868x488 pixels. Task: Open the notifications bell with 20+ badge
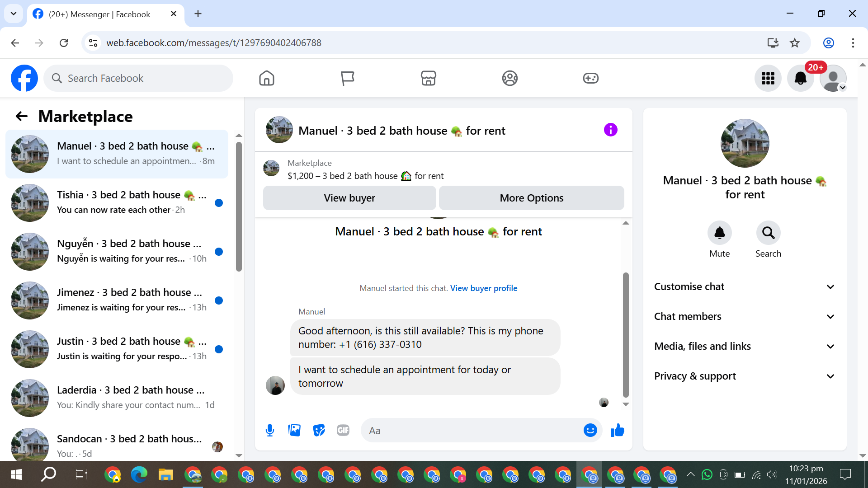tap(801, 78)
